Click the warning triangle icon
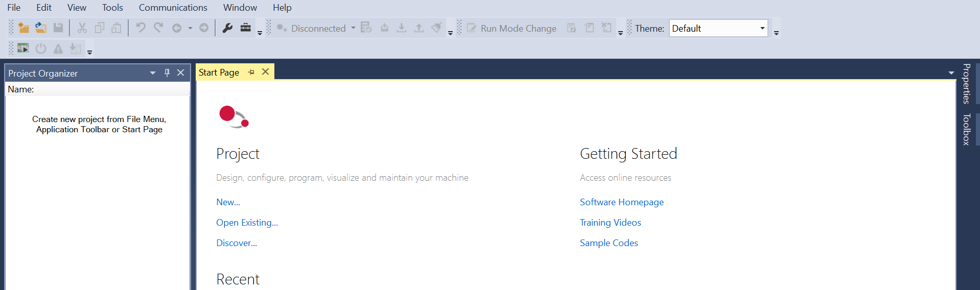This screenshot has width=980, height=290. coord(58,49)
